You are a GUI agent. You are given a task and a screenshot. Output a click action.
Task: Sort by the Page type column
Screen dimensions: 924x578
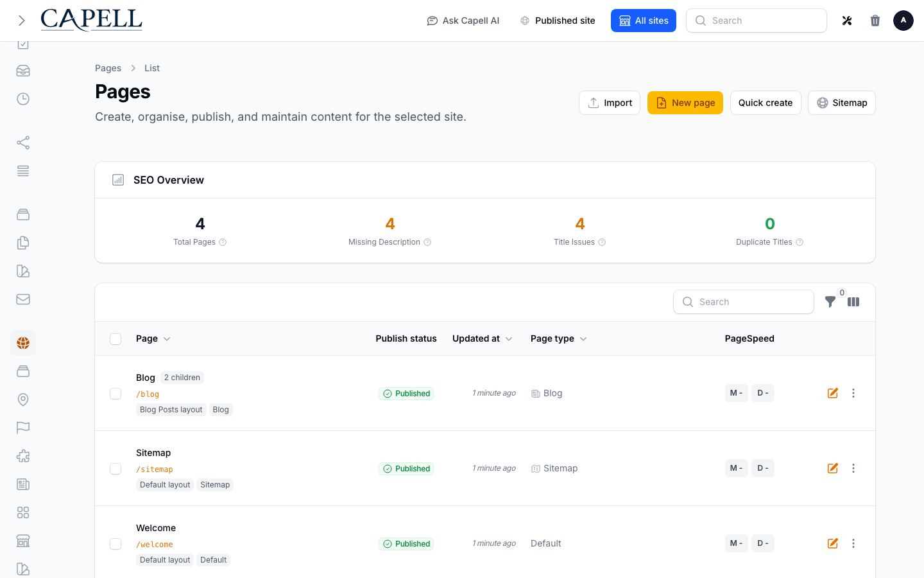point(559,338)
